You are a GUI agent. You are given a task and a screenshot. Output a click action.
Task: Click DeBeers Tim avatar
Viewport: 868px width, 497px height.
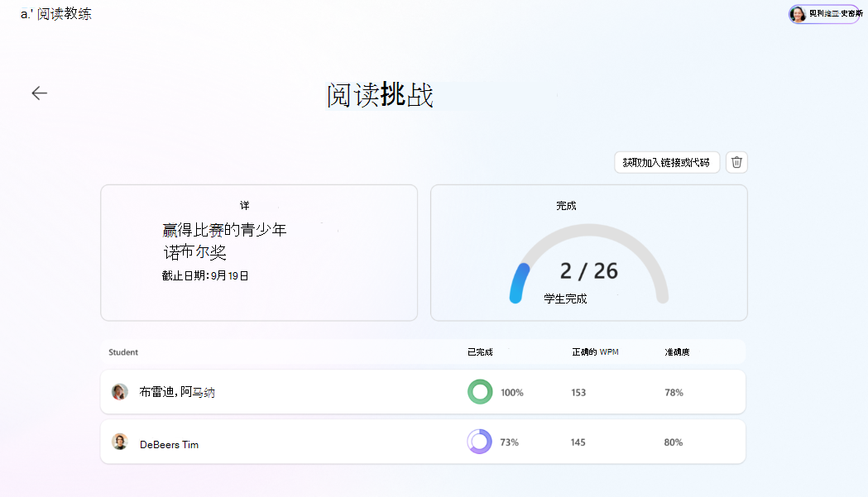[x=120, y=442]
